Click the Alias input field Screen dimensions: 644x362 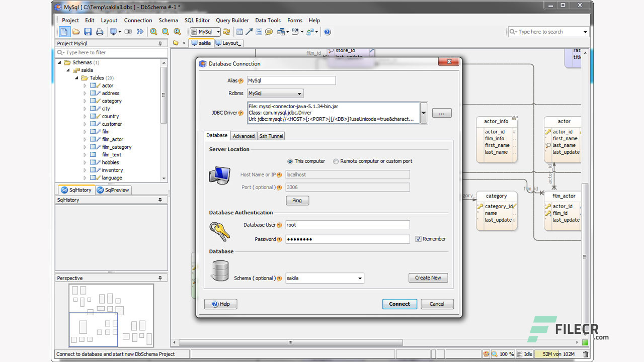pyautogui.click(x=291, y=80)
